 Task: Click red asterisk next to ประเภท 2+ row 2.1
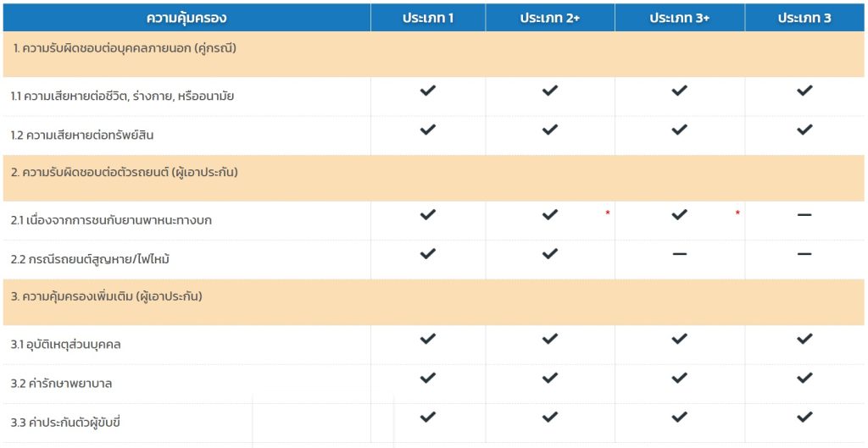coord(608,213)
